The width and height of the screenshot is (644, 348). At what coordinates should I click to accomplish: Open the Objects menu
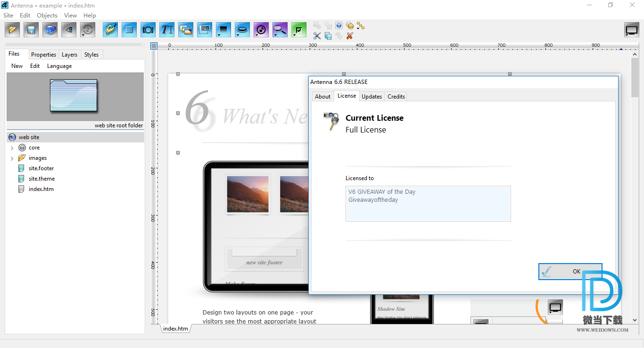[47, 15]
